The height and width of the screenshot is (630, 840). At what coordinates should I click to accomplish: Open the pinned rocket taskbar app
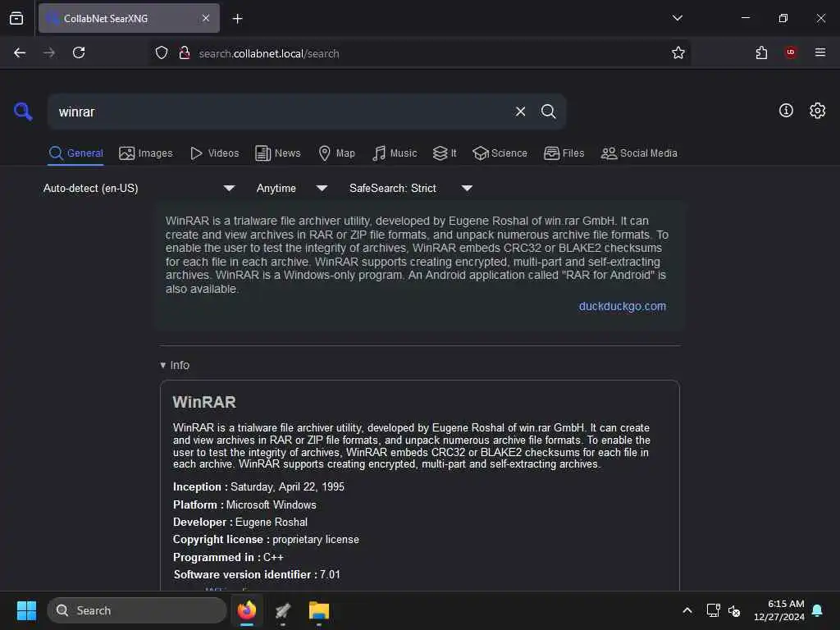click(283, 610)
